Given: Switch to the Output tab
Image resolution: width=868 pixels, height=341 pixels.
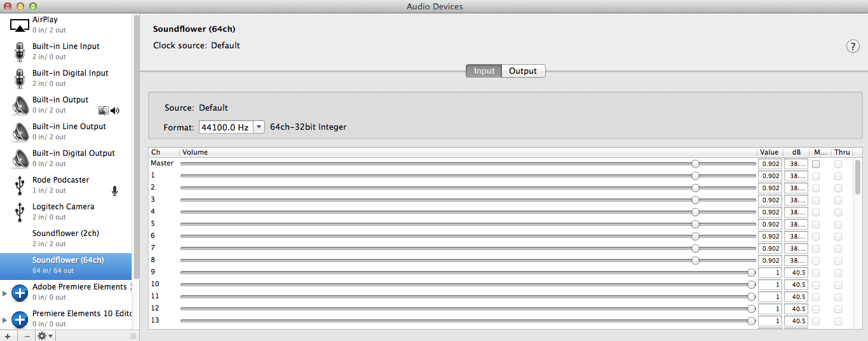Looking at the screenshot, I should click(x=523, y=71).
